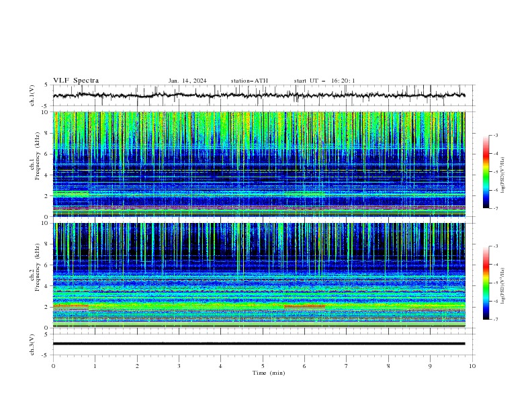Click the last time axis tick label "10"
This screenshot has height=411, width=532.
coord(472,366)
